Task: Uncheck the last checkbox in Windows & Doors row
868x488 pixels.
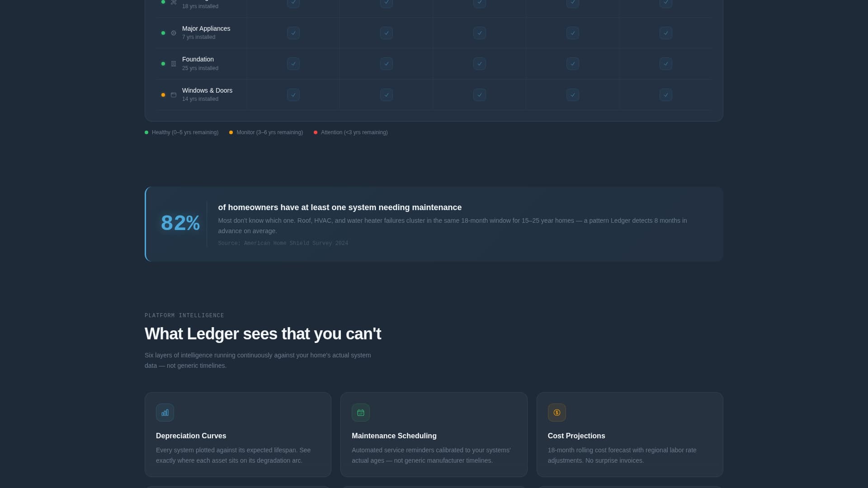Action: (666, 95)
